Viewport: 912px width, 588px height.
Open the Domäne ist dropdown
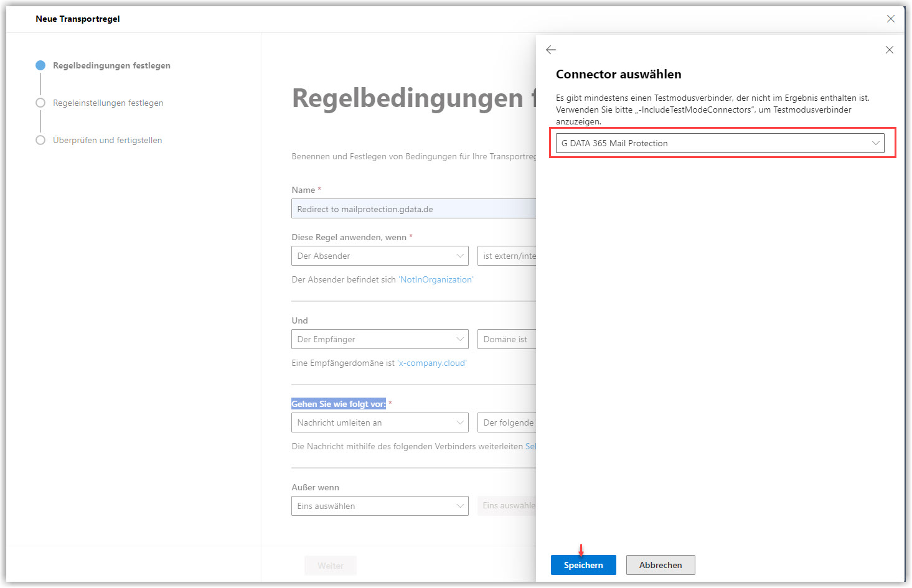507,339
